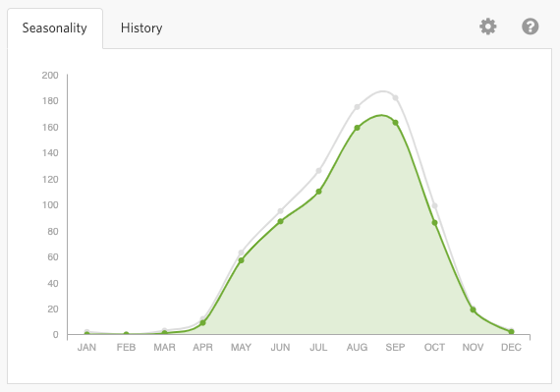Click the 140 y-axis value

click(x=50, y=153)
